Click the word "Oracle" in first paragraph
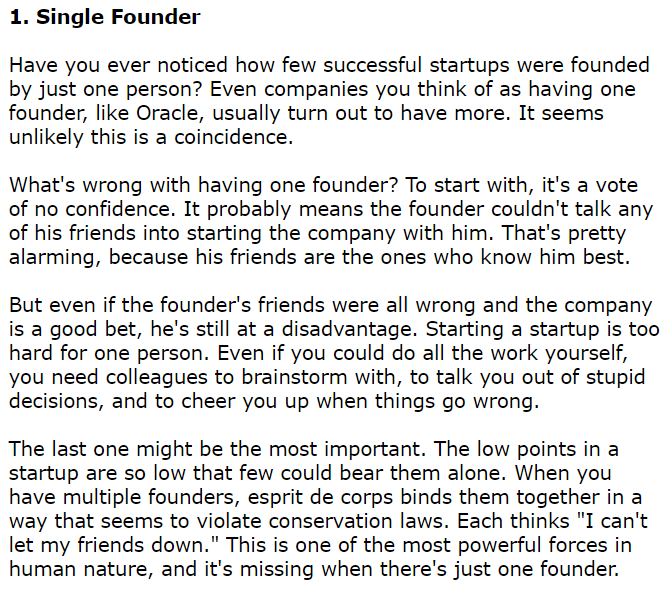This screenshot has height=589, width=672. [x=168, y=113]
